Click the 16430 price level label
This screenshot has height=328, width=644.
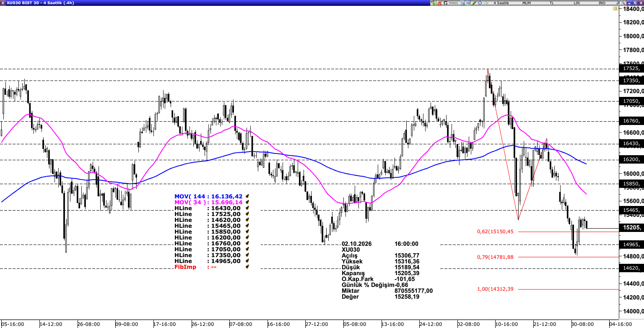click(x=631, y=144)
